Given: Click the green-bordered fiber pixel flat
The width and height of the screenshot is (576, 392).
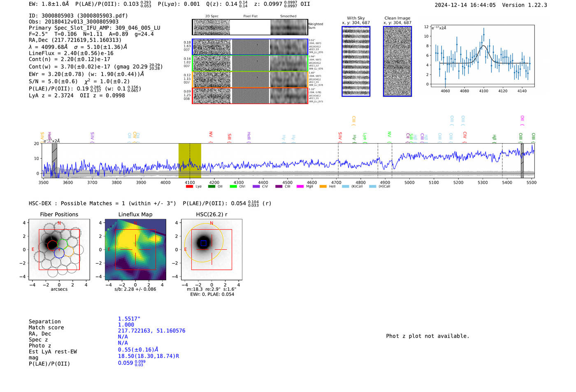Looking at the screenshot, I should (x=250, y=63).
